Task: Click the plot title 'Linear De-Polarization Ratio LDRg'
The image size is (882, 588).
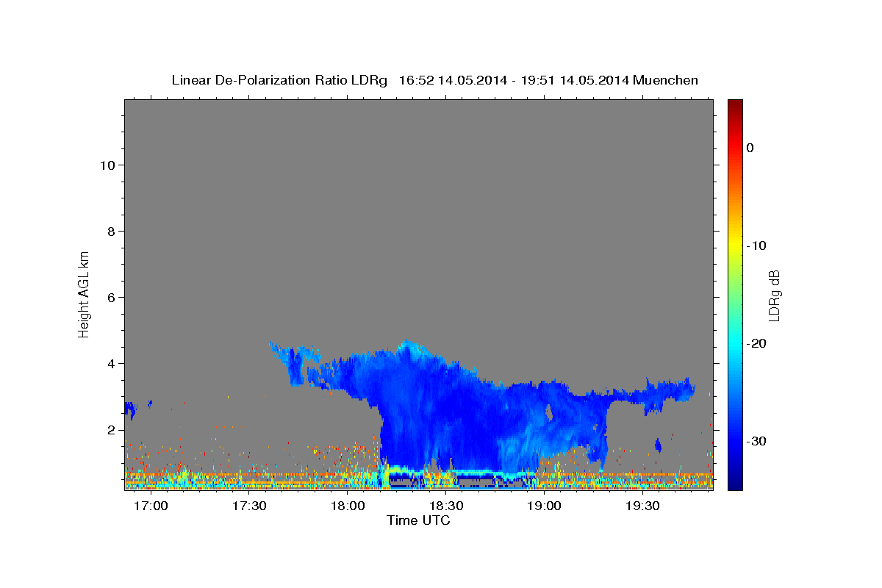Action: tap(279, 80)
